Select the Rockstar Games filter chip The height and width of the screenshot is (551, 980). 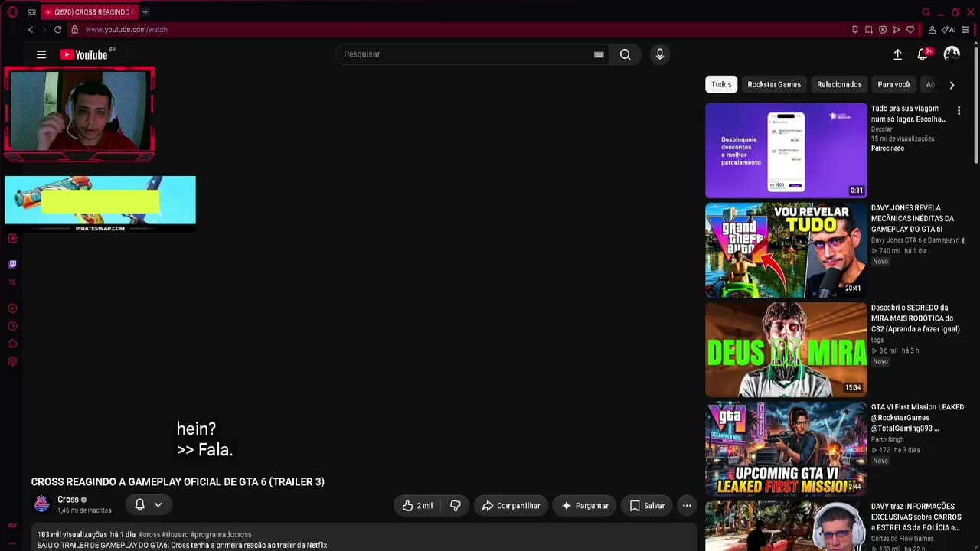point(774,84)
